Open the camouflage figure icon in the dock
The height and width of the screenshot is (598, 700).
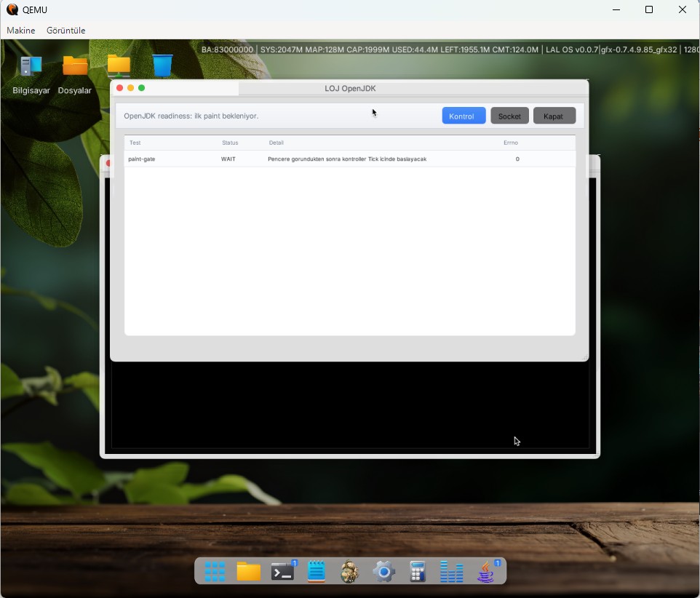[x=349, y=571]
